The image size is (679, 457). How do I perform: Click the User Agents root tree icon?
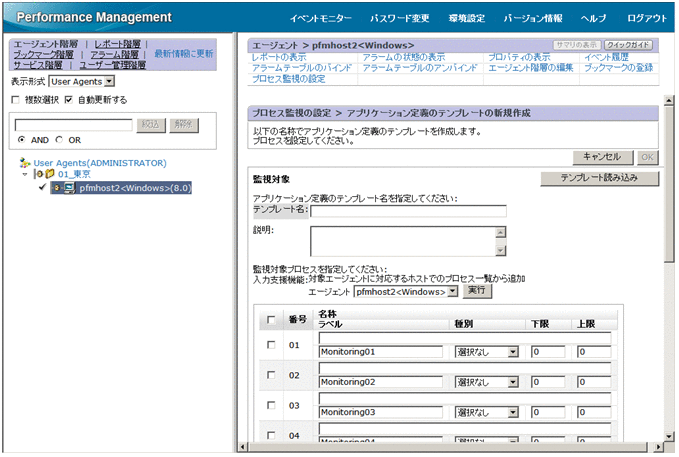25,162
